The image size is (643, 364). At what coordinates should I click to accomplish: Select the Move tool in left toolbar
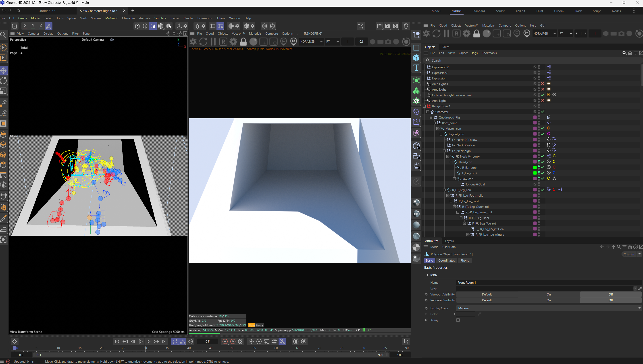[x=4, y=71]
